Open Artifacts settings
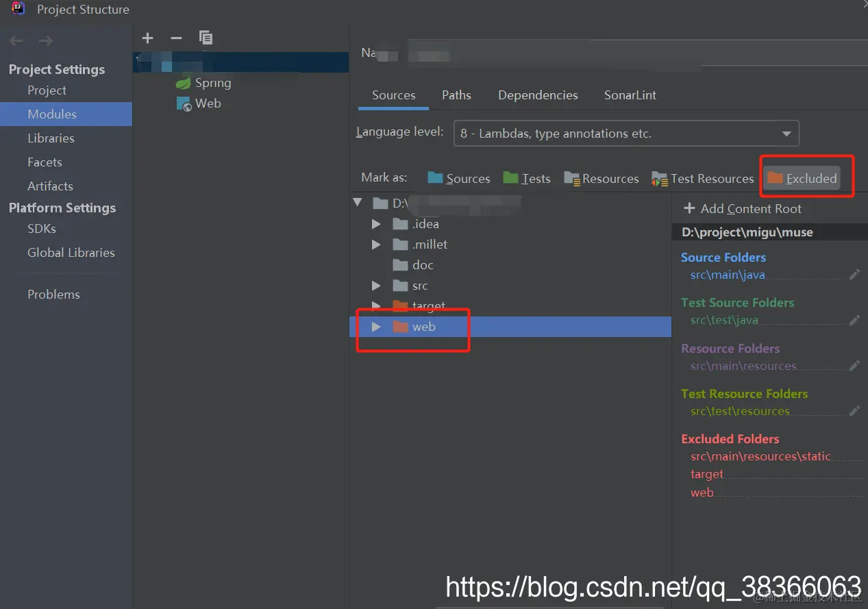This screenshot has width=868, height=609. click(50, 186)
